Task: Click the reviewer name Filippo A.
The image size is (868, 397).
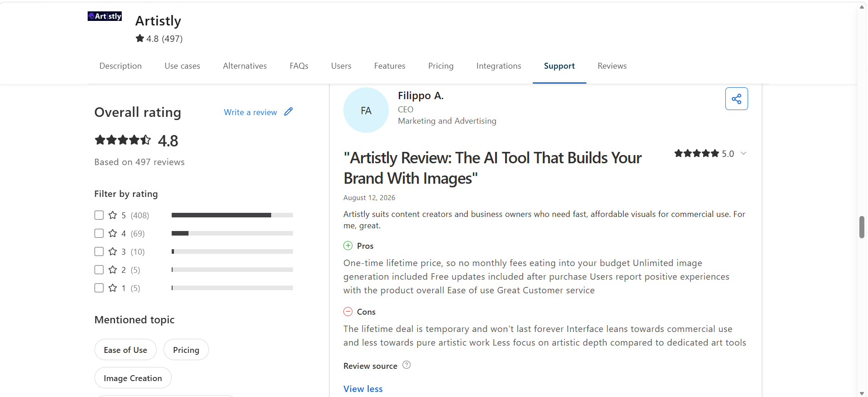Action: pos(421,95)
